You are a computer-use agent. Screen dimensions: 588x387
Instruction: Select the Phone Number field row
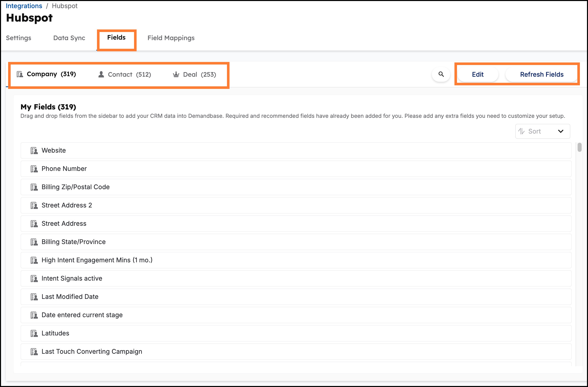pyautogui.click(x=296, y=169)
